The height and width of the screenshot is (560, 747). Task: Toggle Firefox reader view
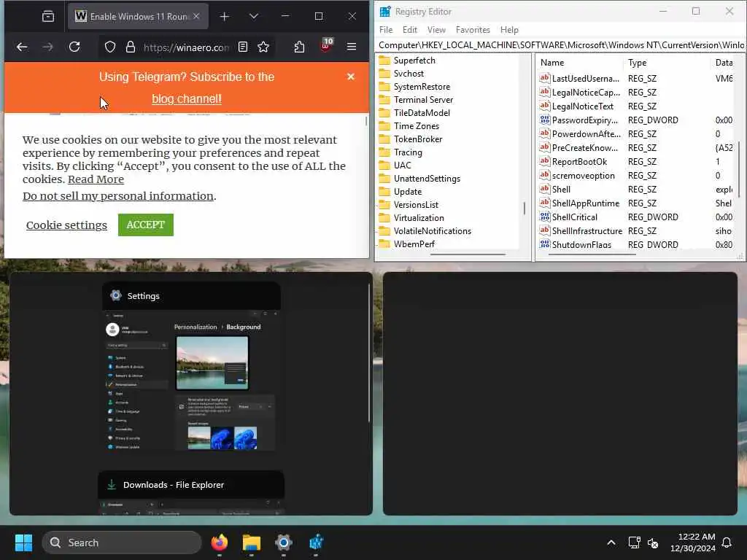pos(243,47)
